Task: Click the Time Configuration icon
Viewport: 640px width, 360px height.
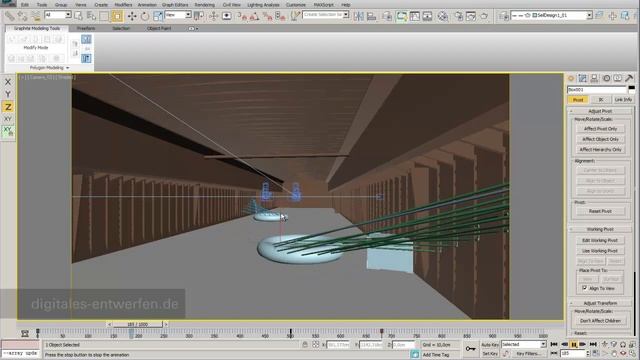Action: (596, 353)
